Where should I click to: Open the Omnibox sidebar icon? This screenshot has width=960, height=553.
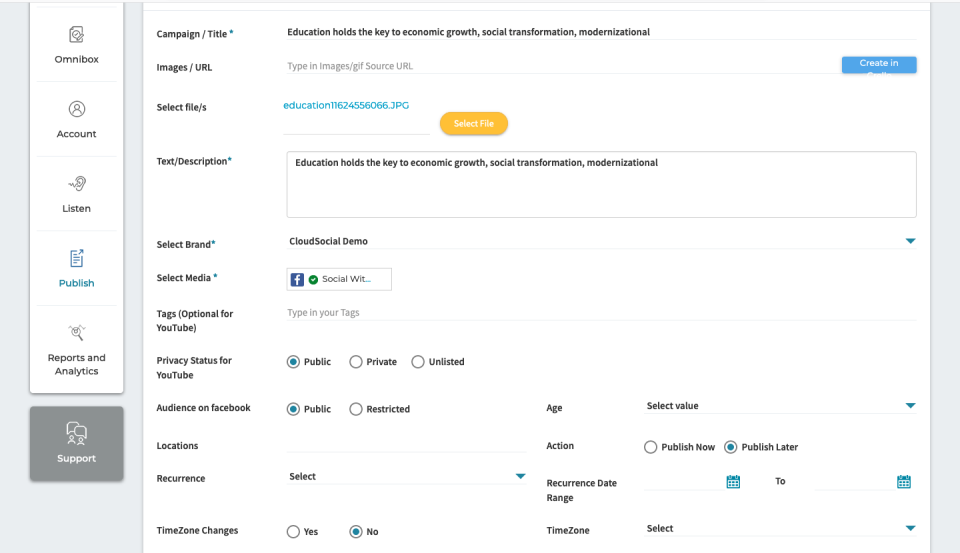tap(77, 35)
